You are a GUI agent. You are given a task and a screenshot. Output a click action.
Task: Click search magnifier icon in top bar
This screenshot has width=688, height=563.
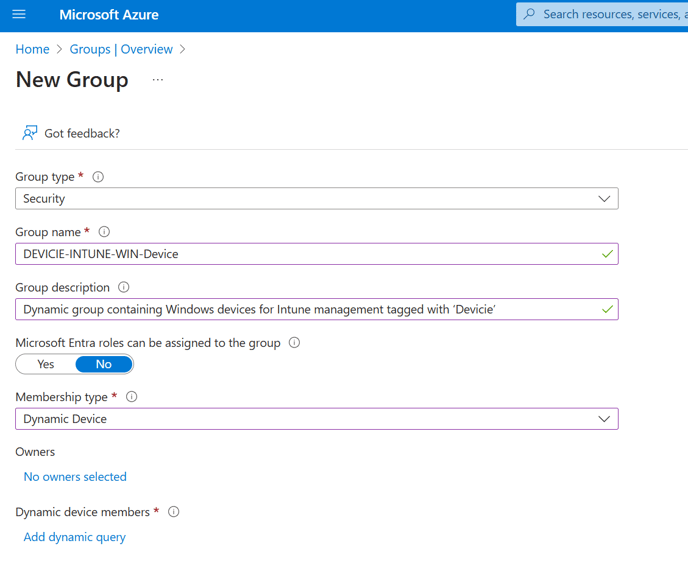[530, 14]
